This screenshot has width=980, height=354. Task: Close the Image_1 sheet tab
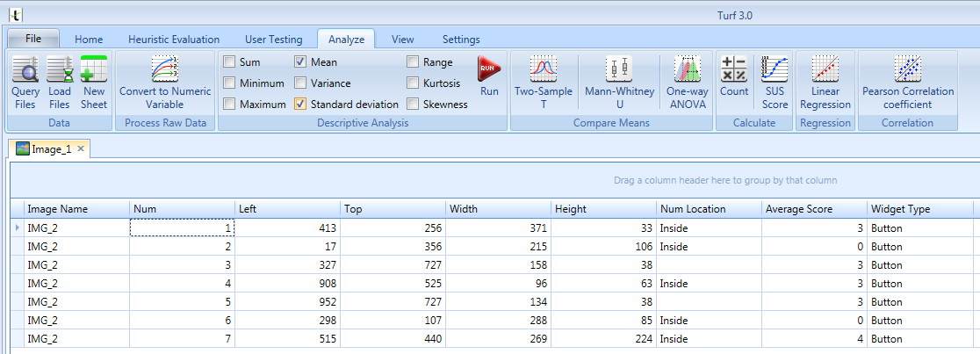click(81, 149)
